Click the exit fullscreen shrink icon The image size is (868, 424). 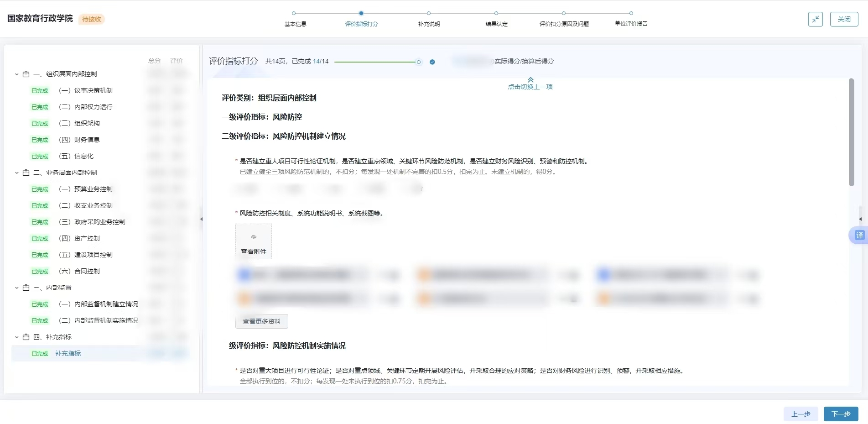click(815, 19)
